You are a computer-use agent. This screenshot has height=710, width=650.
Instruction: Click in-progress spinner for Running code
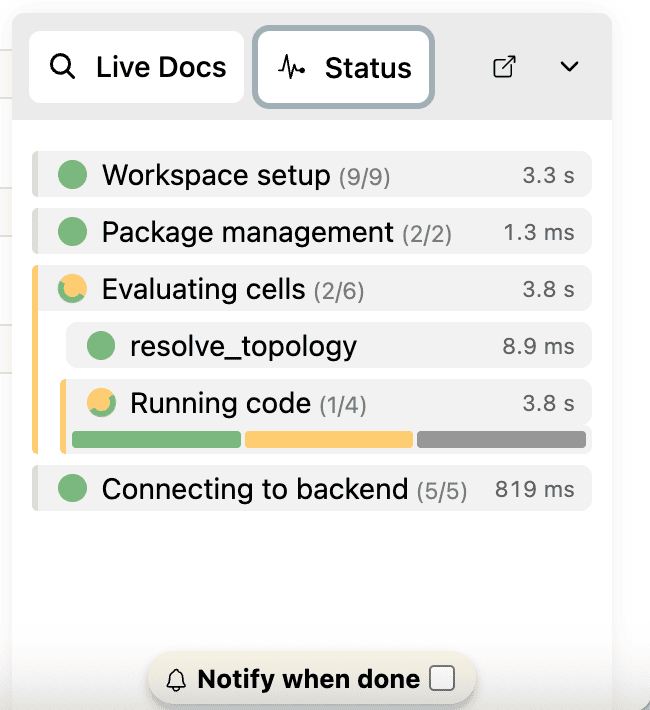(100, 403)
